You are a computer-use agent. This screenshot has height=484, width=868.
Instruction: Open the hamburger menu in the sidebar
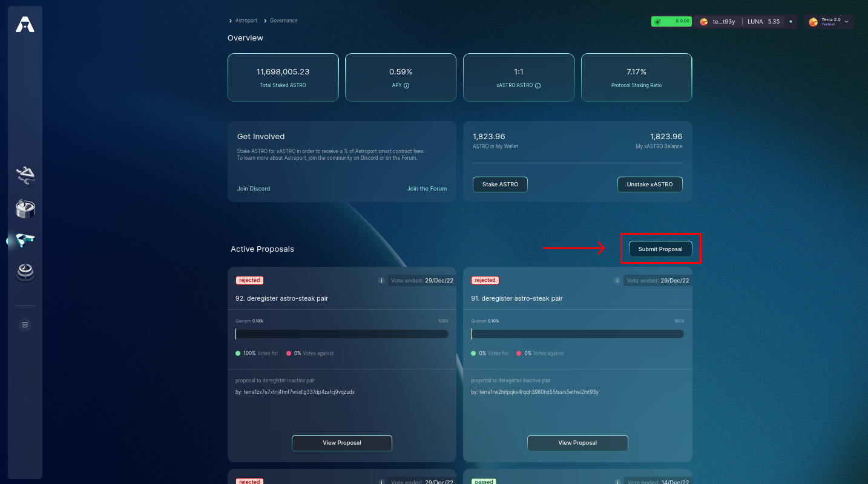[x=25, y=325]
